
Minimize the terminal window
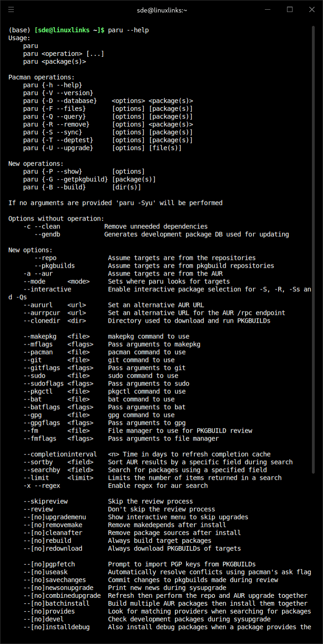point(269,9)
